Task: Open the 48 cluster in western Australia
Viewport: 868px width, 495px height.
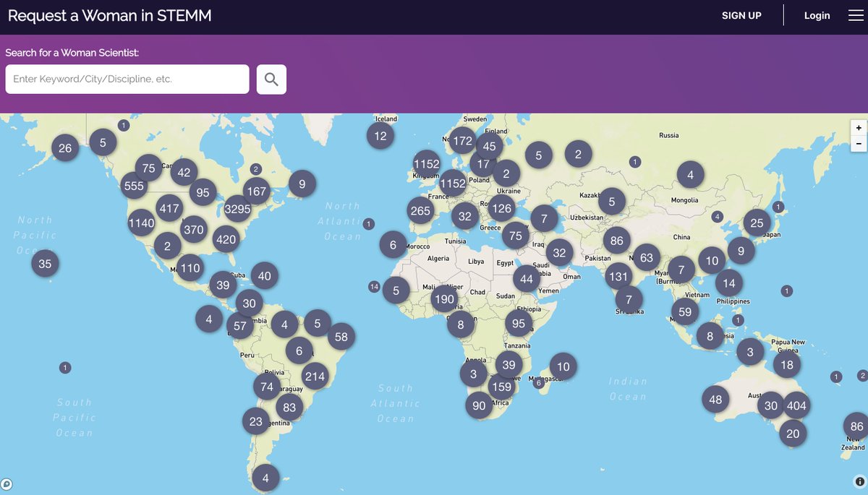Action: coord(715,400)
